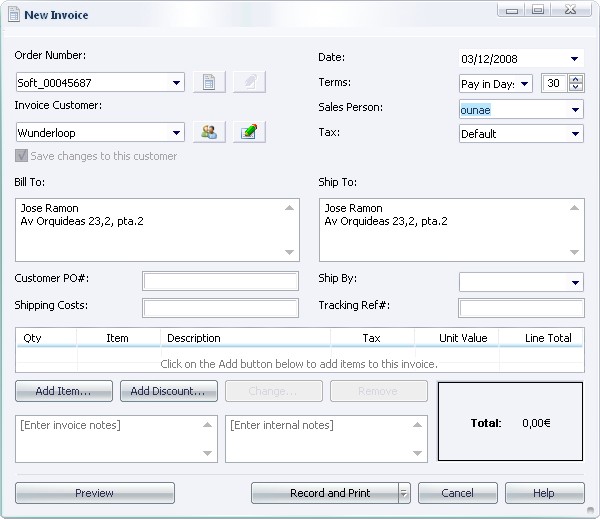Open the Pay in Days terms dropdown

click(525, 83)
